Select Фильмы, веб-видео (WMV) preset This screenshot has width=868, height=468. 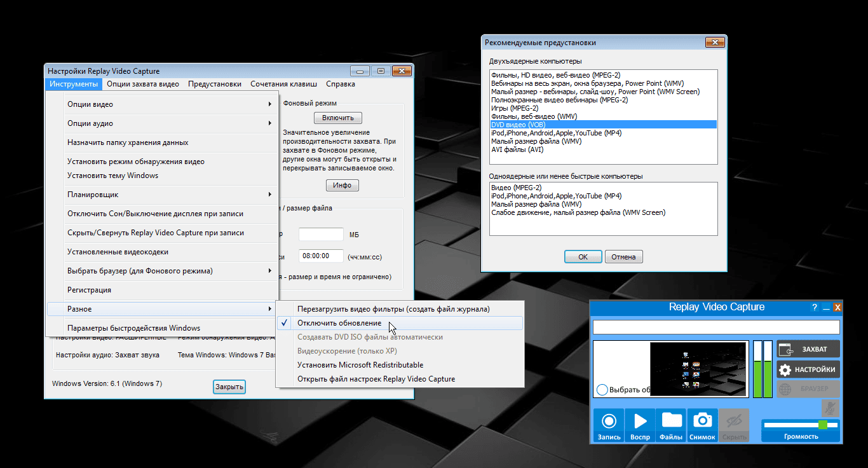pyautogui.click(x=604, y=116)
